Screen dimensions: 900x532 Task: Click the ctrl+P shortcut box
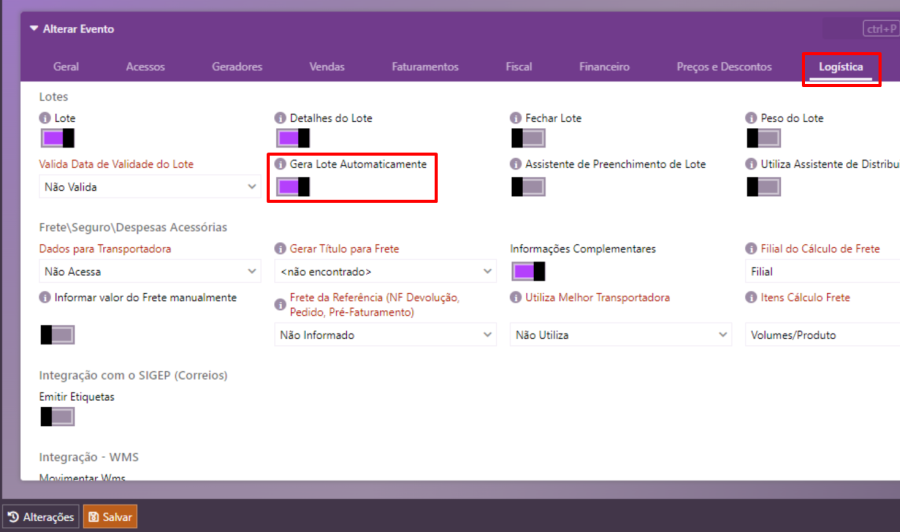(x=882, y=29)
